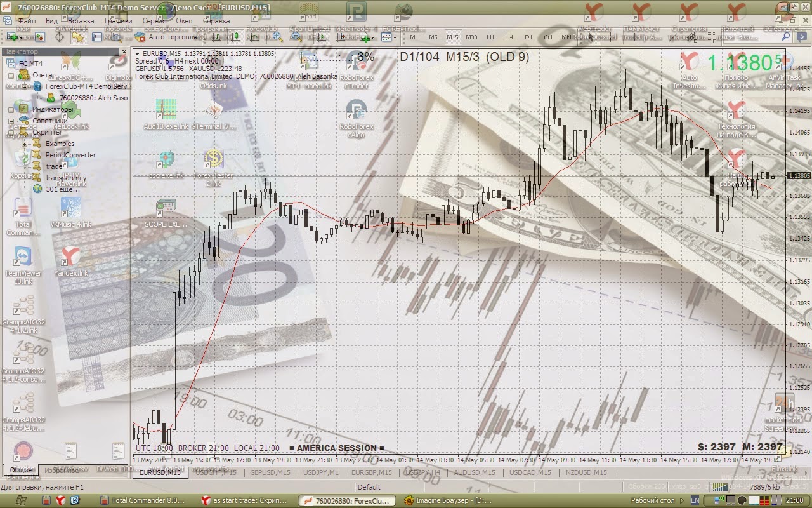Select the M30 timeframe button

tap(471, 37)
